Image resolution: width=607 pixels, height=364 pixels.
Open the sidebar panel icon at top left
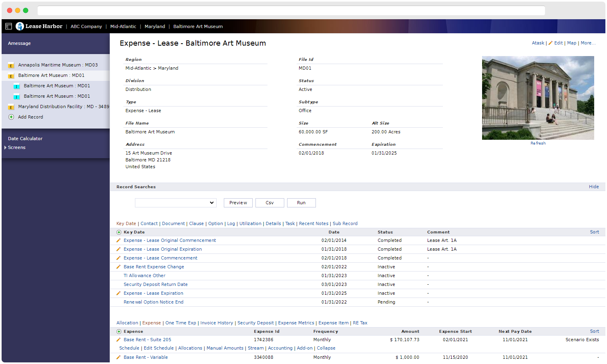(8, 26)
